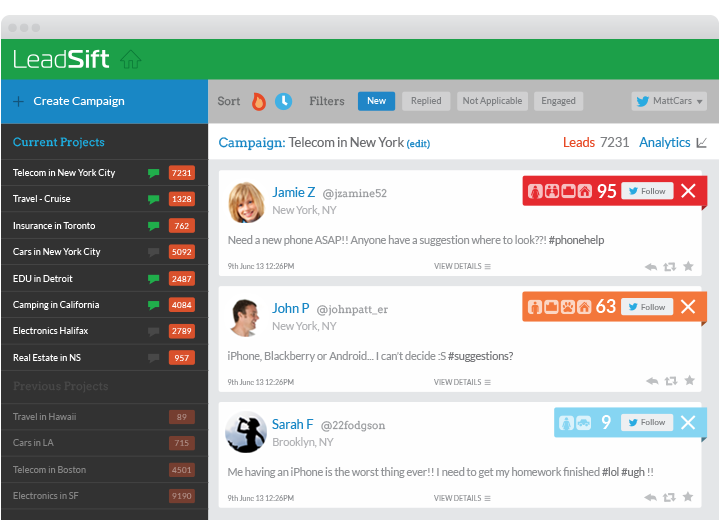
Task: Click grey chat bubble for Cars in New York City
Action: 153,252
